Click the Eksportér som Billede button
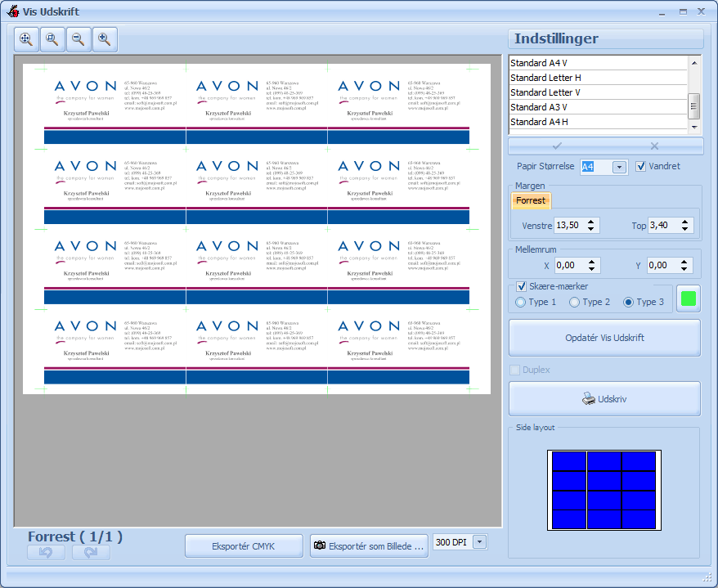Screen dimensions: 718x588 369,546
